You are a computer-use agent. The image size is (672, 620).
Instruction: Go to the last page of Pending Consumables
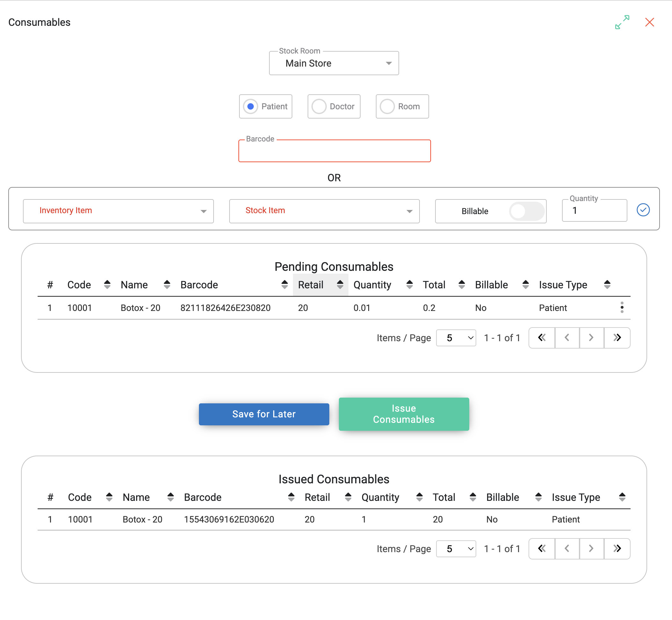click(617, 337)
